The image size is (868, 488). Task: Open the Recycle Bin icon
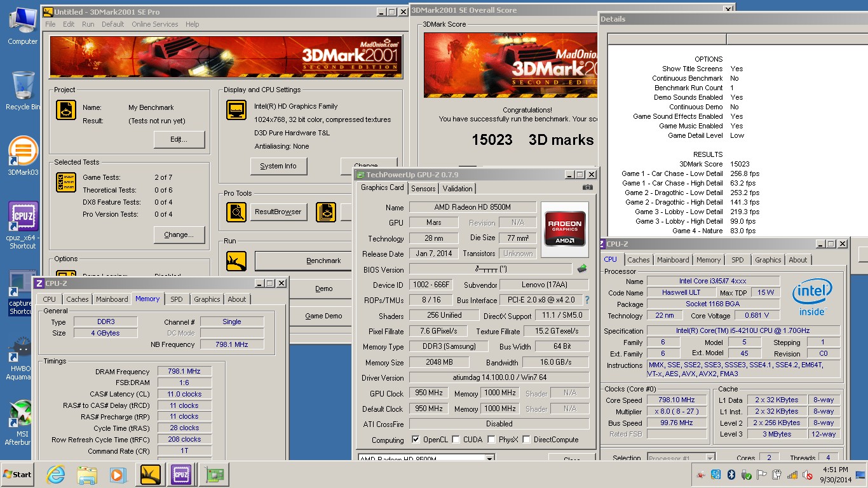[x=22, y=91]
